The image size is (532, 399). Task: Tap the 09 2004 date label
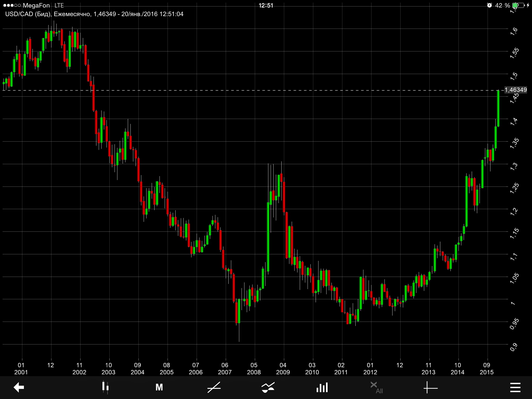tap(137, 369)
